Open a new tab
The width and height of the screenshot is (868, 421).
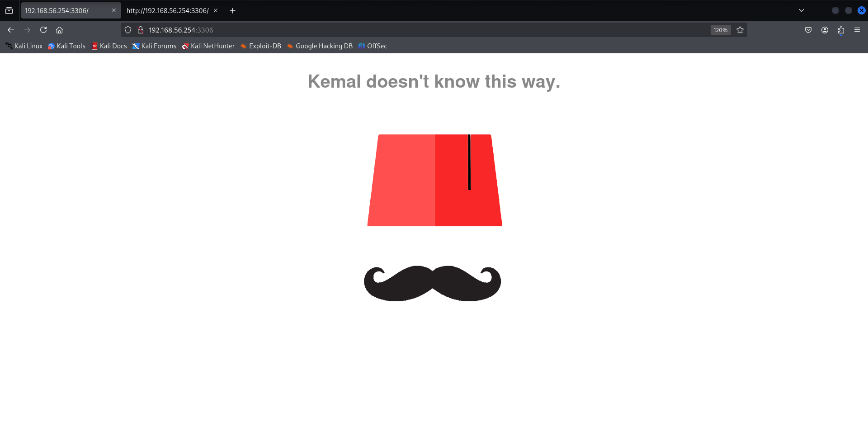[x=232, y=10]
